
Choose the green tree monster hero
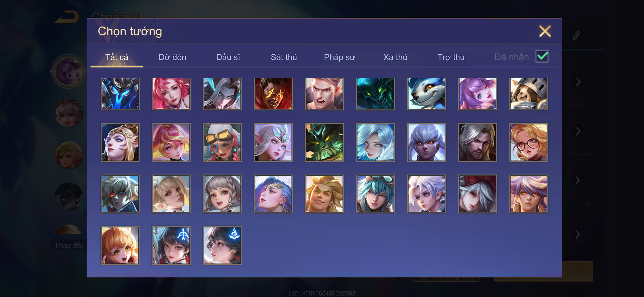coord(324,142)
